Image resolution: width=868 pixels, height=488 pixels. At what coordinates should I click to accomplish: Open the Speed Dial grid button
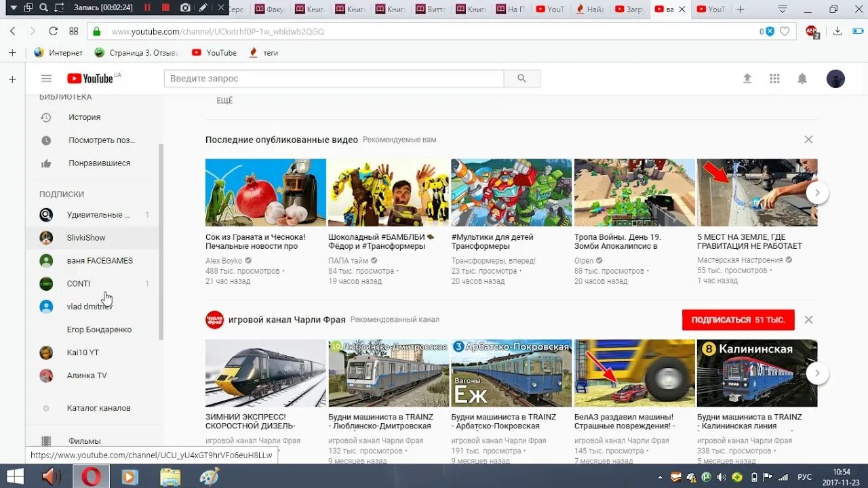pyautogui.click(x=73, y=31)
